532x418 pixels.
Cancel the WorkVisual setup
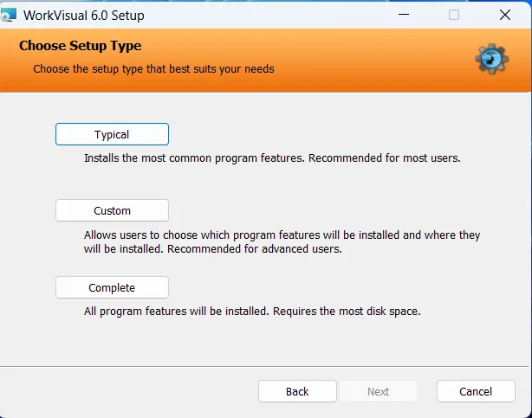(476, 391)
